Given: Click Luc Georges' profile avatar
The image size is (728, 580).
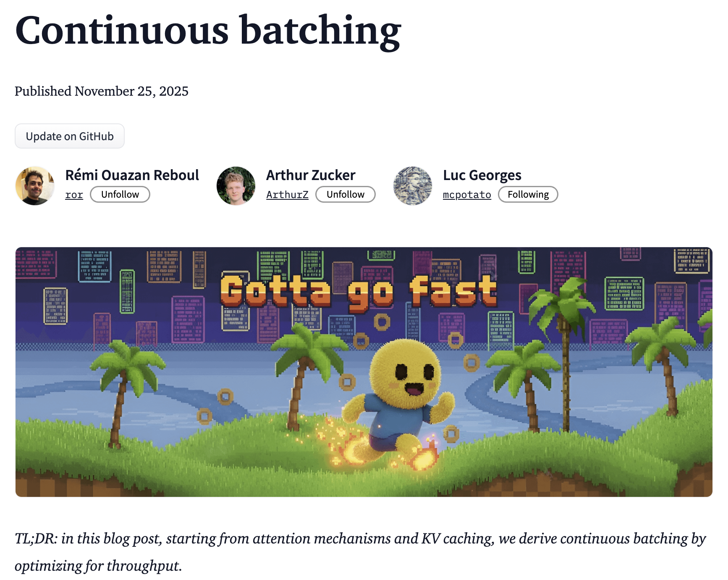Looking at the screenshot, I should (x=412, y=185).
